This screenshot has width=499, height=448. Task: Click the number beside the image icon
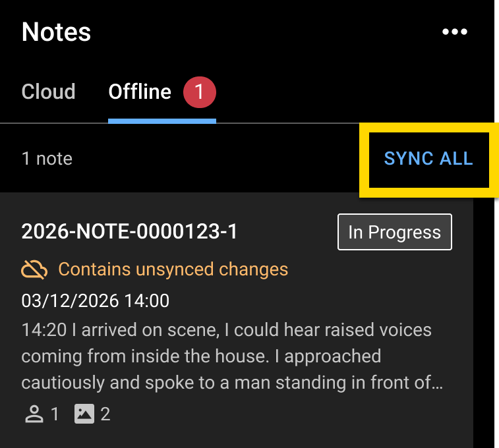[105, 414]
